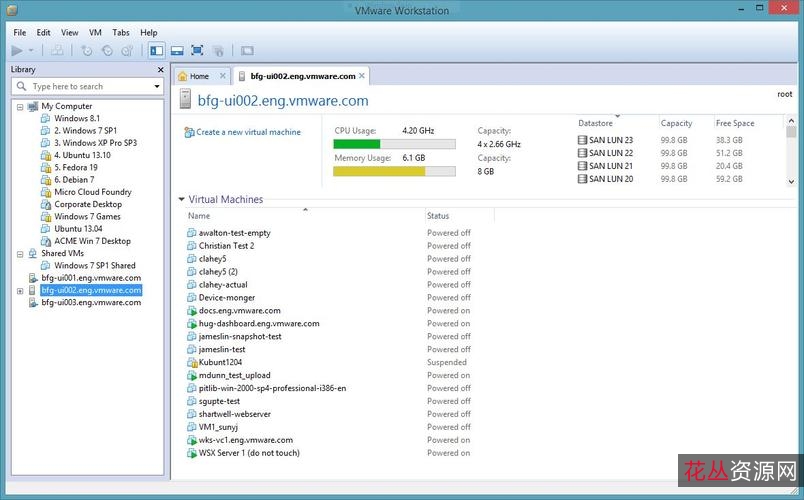Click the console view toolbar icon
Image resolution: width=804 pixels, height=500 pixels.
(x=247, y=50)
